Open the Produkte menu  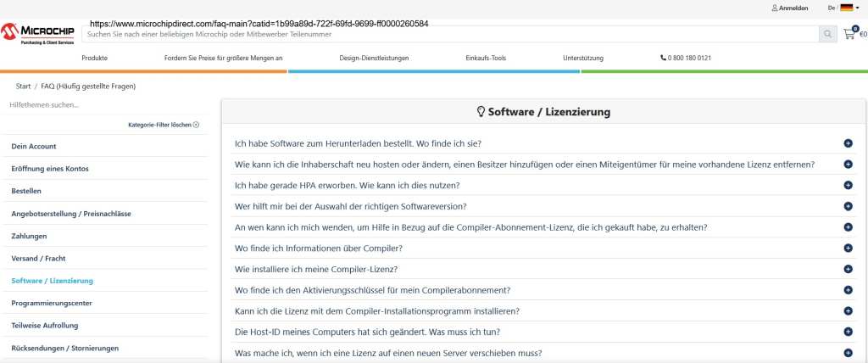94,58
